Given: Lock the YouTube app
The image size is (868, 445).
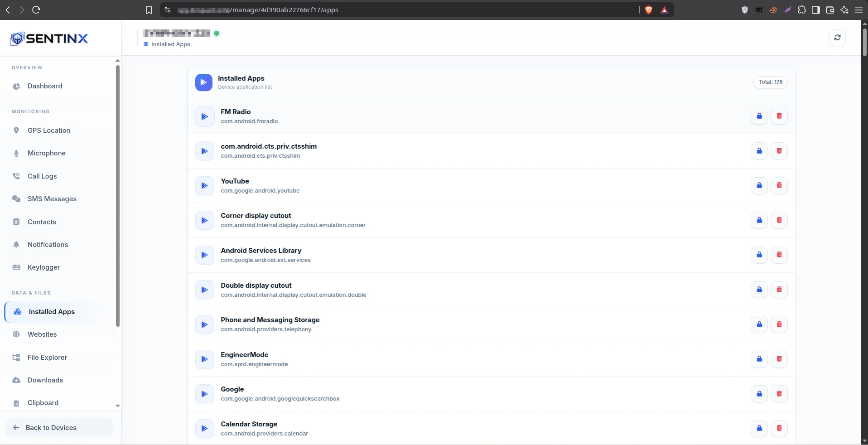Looking at the screenshot, I should tap(759, 185).
